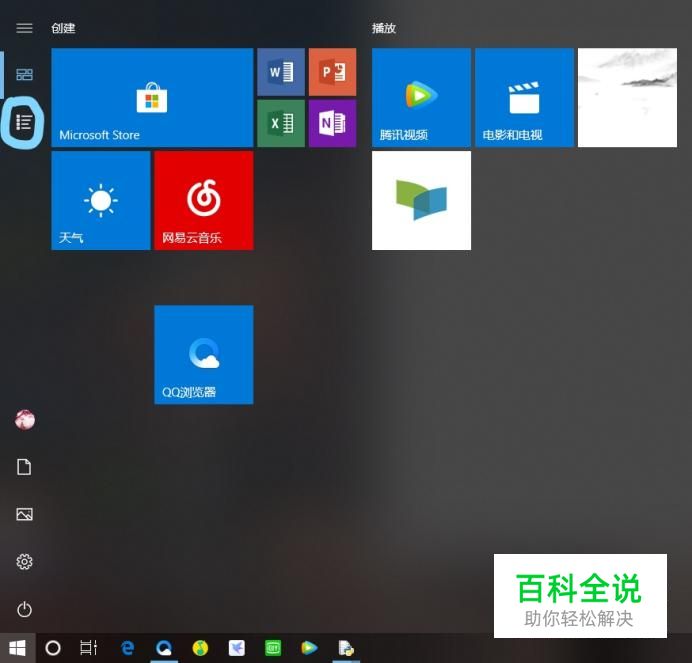The height and width of the screenshot is (663, 692).
Task: Open the white ink-painting photo tile
Action: (x=628, y=98)
